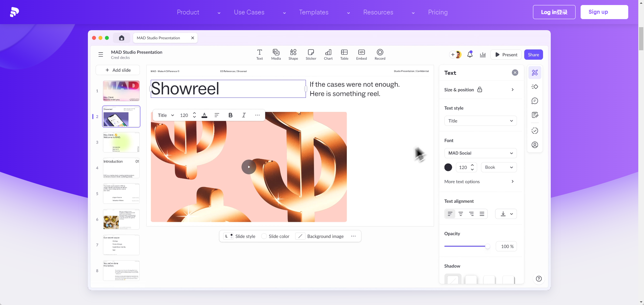This screenshot has width=644, height=305.
Task: Open the animation icon in right rail
Action: point(535,87)
